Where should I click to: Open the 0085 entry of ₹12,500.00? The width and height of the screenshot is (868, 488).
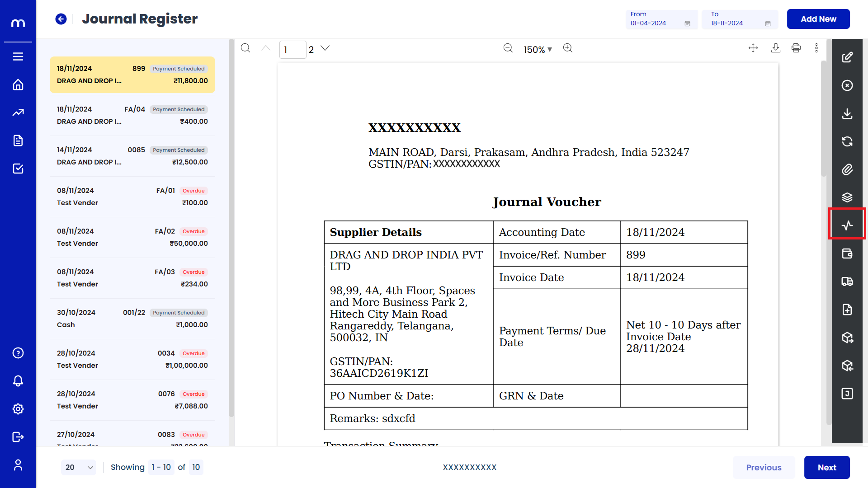pyautogui.click(x=132, y=156)
